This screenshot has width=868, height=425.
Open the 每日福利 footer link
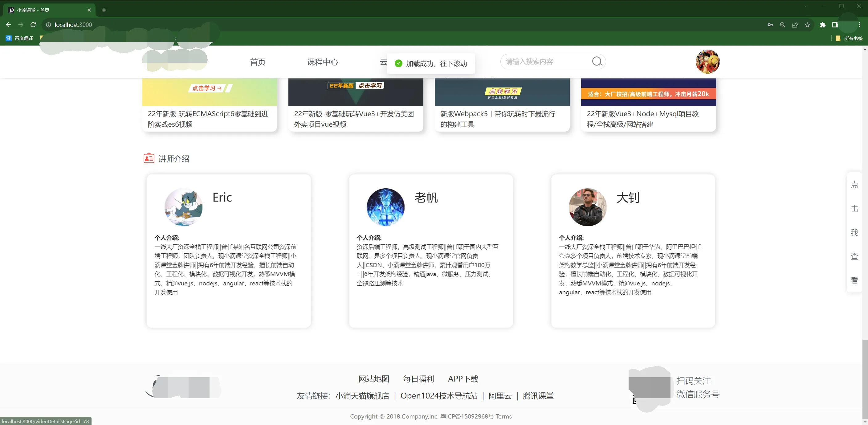(418, 378)
